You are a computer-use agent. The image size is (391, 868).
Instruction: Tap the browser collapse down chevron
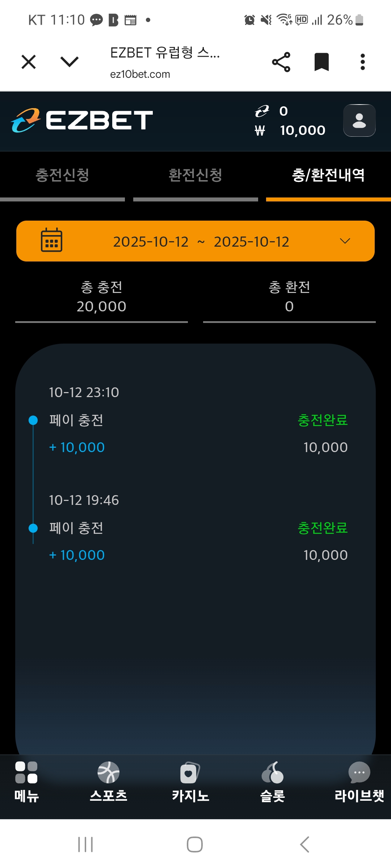pyautogui.click(x=69, y=61)
